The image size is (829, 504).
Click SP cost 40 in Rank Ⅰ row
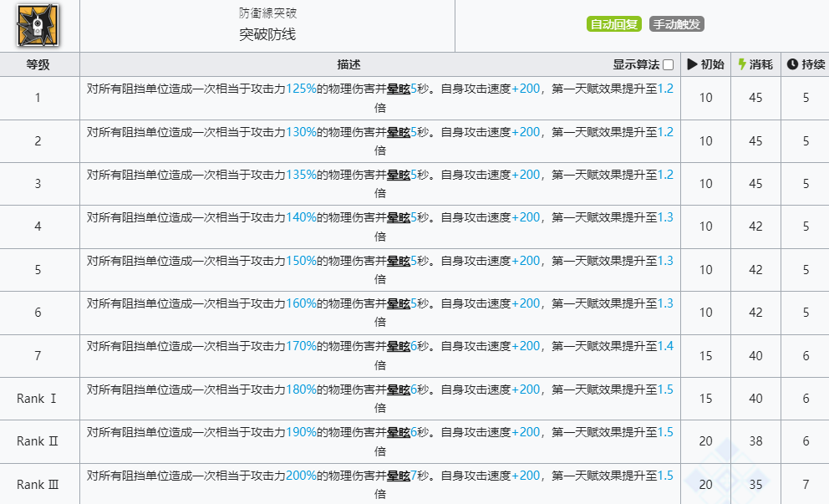[x=755, y=399]
